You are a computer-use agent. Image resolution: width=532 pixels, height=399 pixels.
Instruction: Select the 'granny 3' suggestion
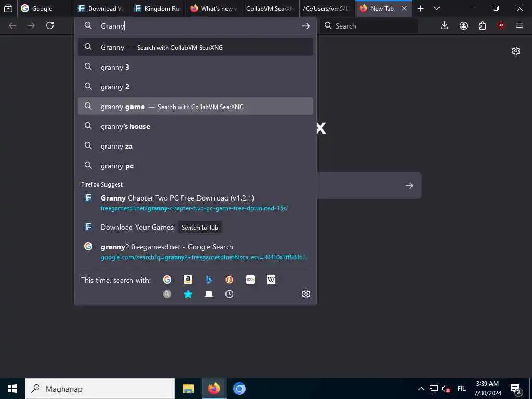(195, 67)
